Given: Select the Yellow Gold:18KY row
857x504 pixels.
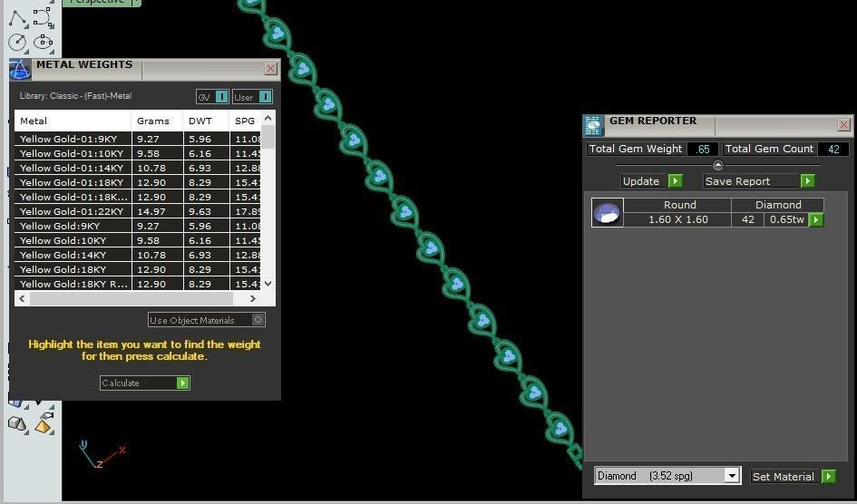Looking at the screenshot, I should 138,269.
